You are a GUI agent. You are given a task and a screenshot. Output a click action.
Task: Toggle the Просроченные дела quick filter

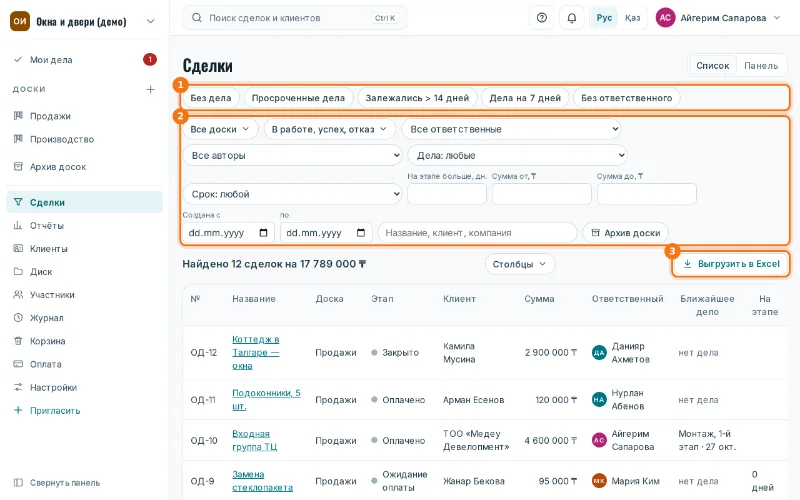click(298, 98)
